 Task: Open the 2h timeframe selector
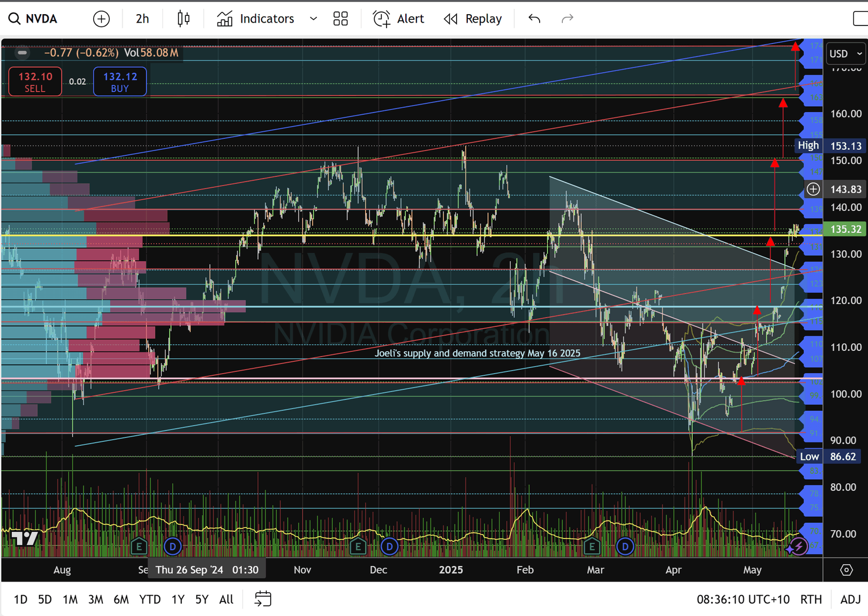[x=142, y=19]
